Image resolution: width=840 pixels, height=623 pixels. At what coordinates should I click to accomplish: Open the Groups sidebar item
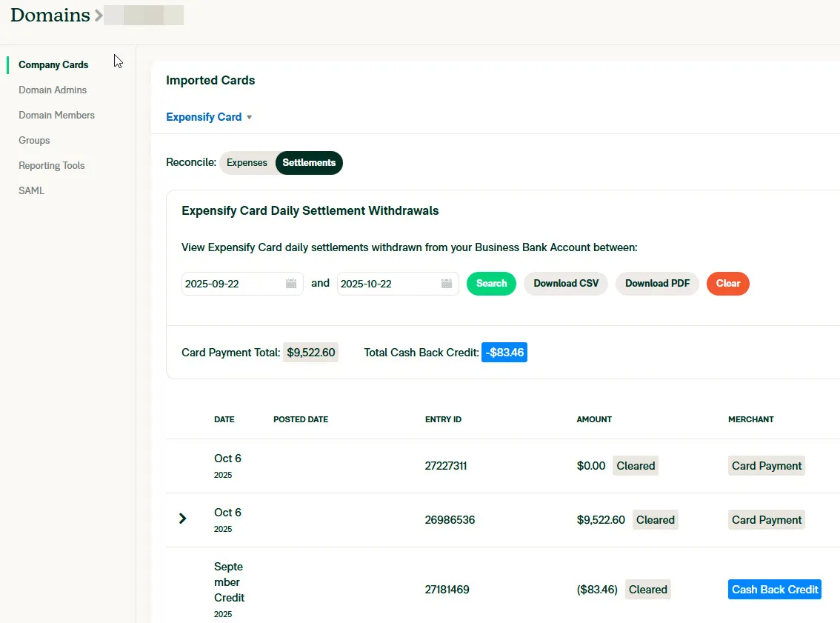[34, 140]
